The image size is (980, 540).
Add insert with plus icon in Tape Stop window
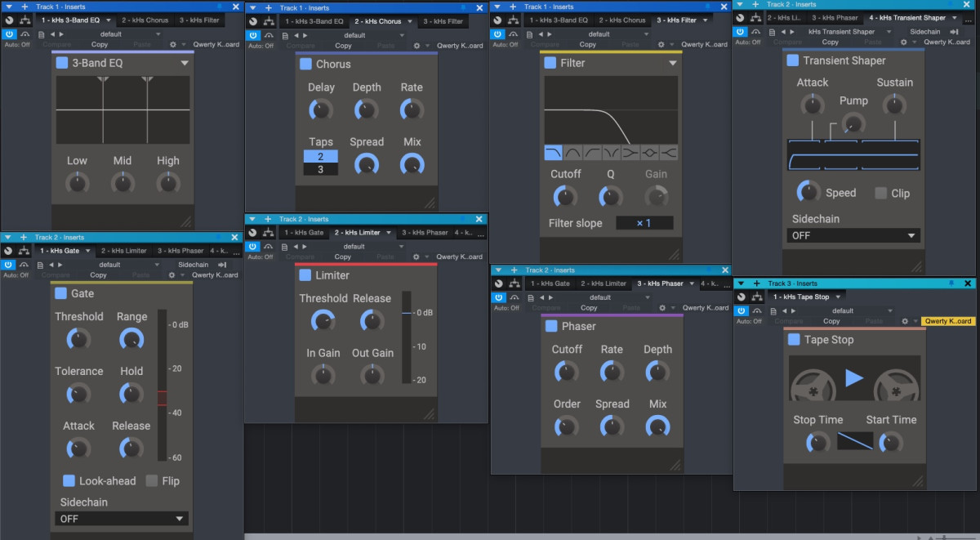click(756, 283)
